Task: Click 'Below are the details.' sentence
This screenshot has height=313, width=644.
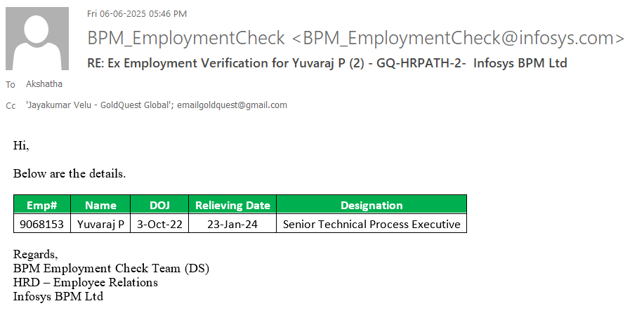Action: (x=70, y=173)
